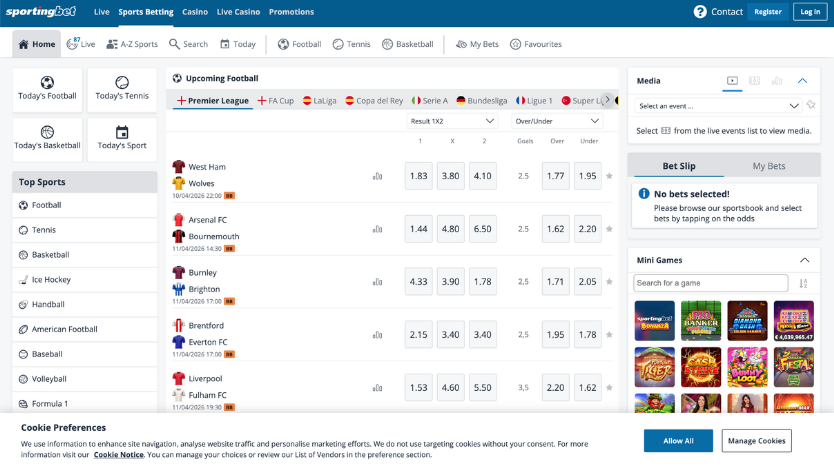
Task: Open the Over/Under market dropdown
Action: click(557, 121)
